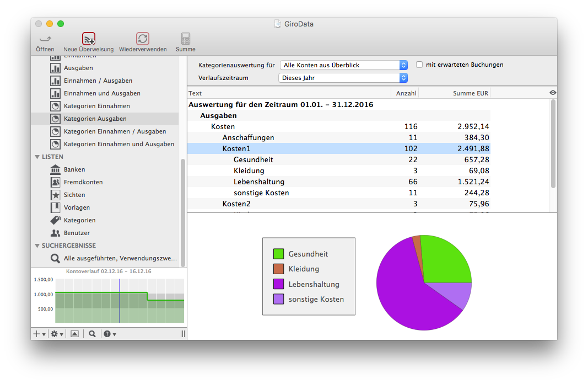Select the Kosten1 row
This screenshot has height=384, width=588.
coord(339,148)
